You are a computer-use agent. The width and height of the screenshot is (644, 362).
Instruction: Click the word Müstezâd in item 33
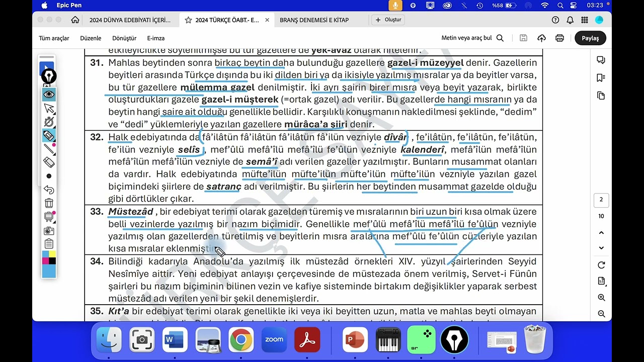131,212
